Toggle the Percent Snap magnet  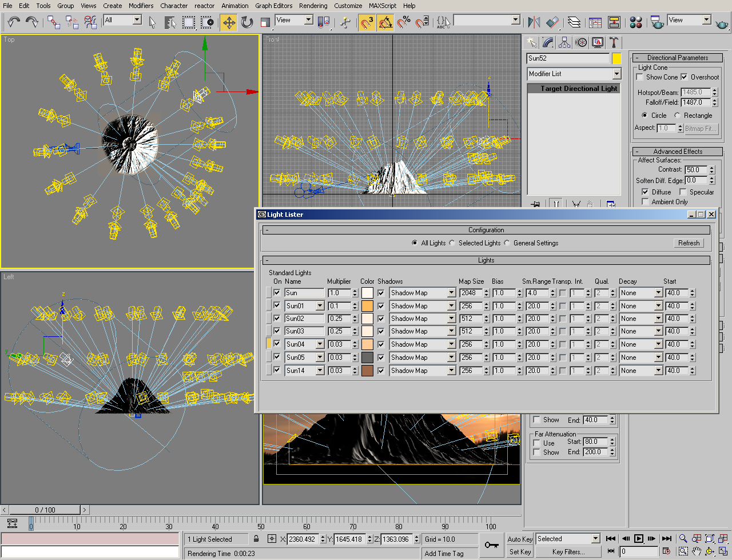click(404, 22)
